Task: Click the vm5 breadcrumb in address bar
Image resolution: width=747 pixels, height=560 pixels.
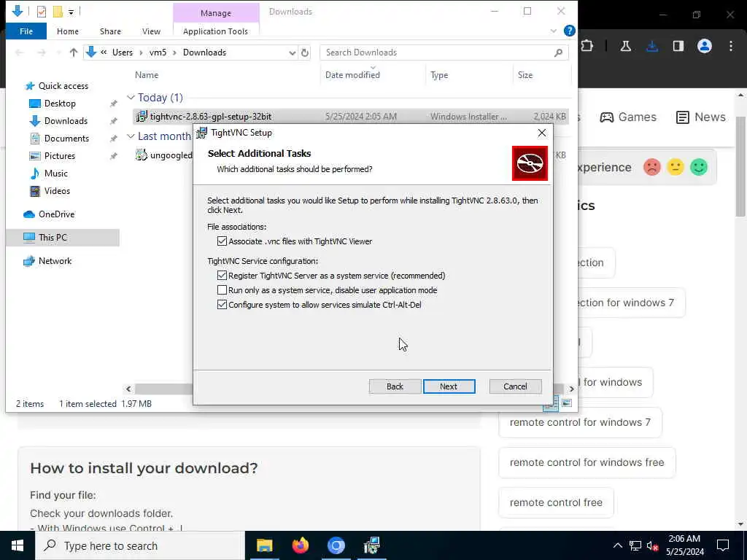Action: pyautogui.click(x=158, y=52)
